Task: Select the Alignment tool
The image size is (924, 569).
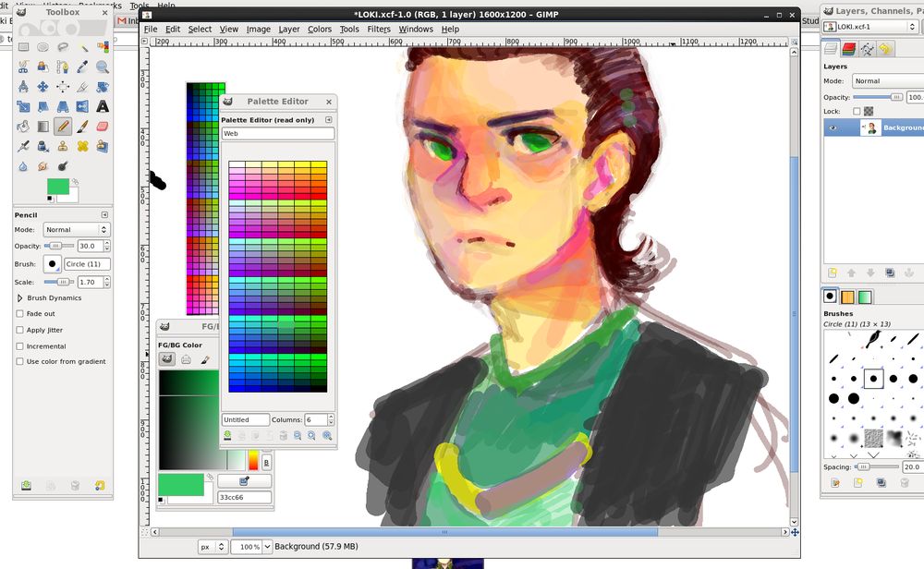Action: (63, 87)
